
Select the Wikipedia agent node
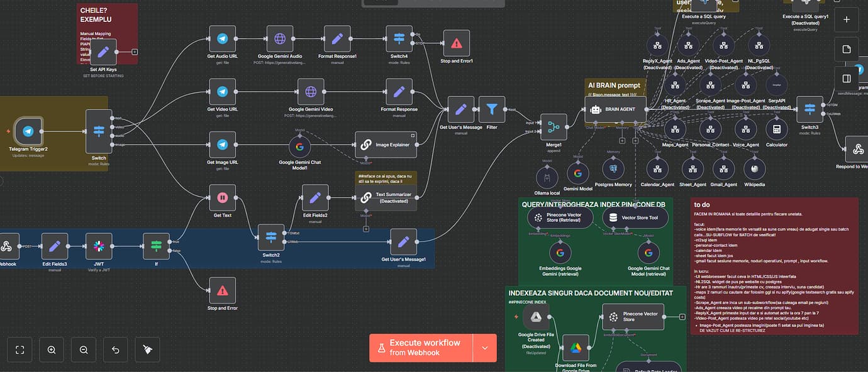(754, 170)
